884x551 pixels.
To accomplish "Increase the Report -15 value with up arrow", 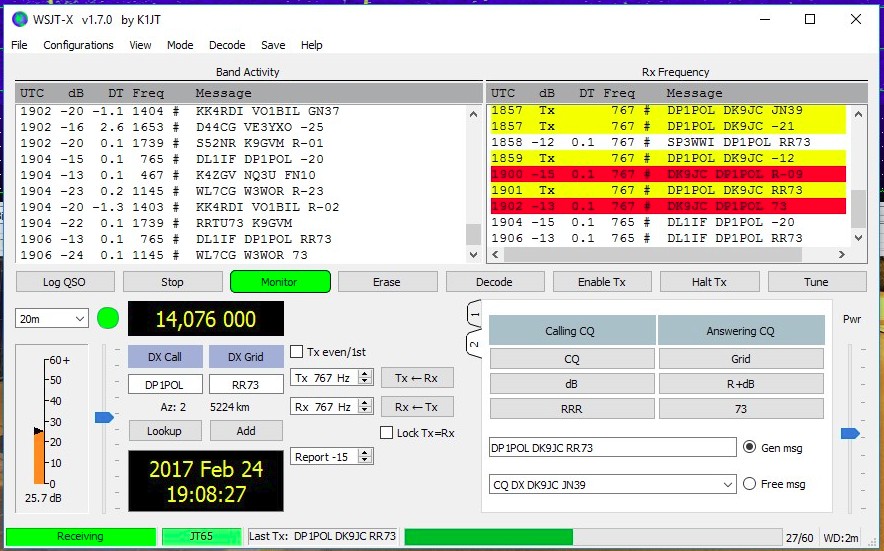I will coord(365,452).
